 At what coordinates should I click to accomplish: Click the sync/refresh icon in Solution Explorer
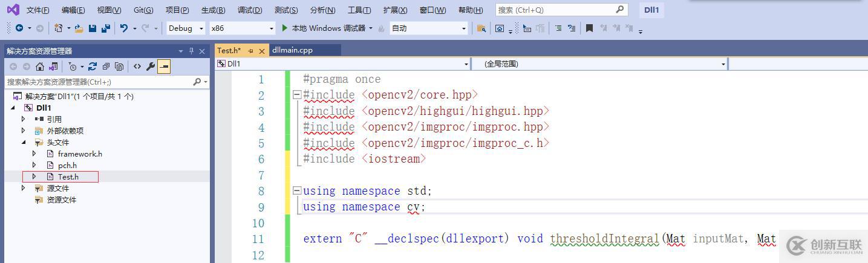[x=93, y=67]
